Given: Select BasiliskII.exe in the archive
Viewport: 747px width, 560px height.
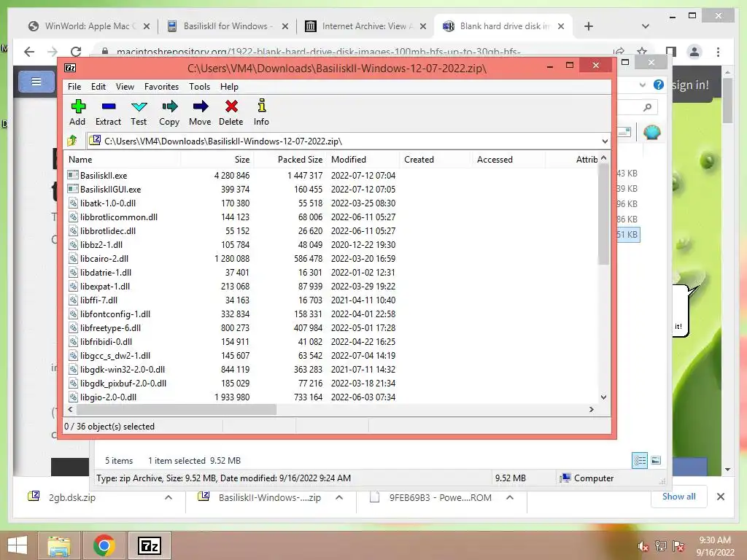Looking at the screenshot, I should coord(104,175).
